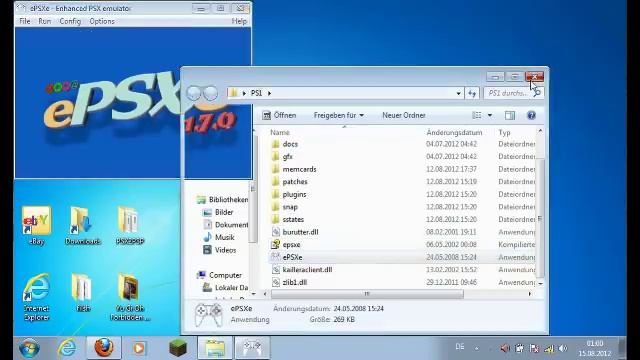640x360 pixels.
Task: Click the volume speaker tray icon
Action: [x=563, y=349]
